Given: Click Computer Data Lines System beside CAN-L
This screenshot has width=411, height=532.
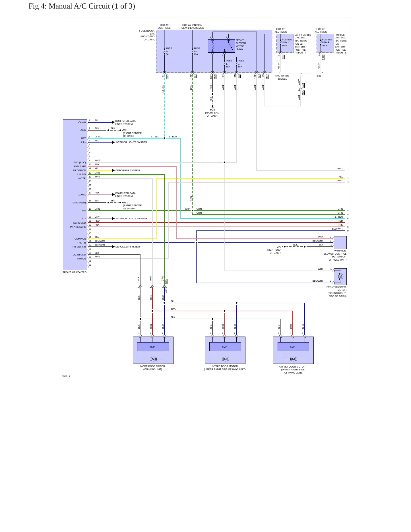Looking at the screenshot, I should tap(125, 195).
